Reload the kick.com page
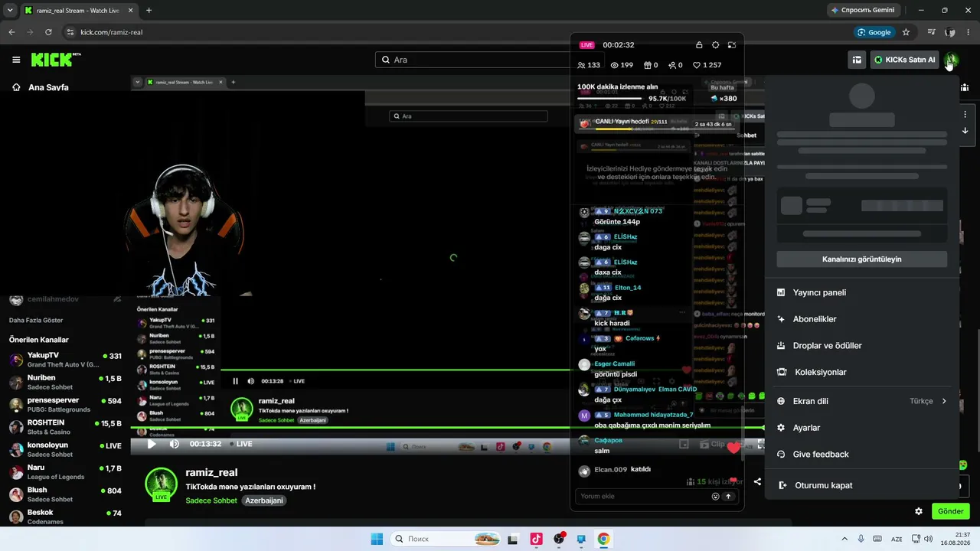The height and width of the screenshot is (551, 980). (x=48, y=32)
